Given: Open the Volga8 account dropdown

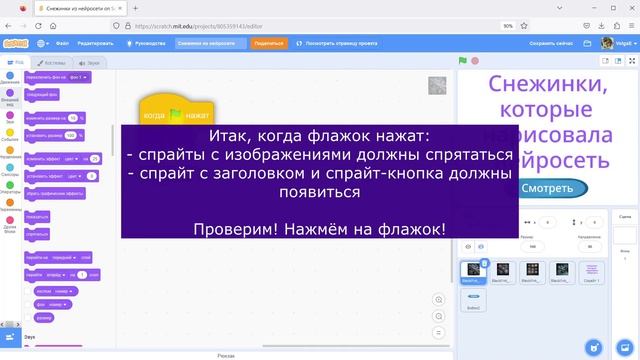Looking at the screenshot, I should (x=620, y=43).
